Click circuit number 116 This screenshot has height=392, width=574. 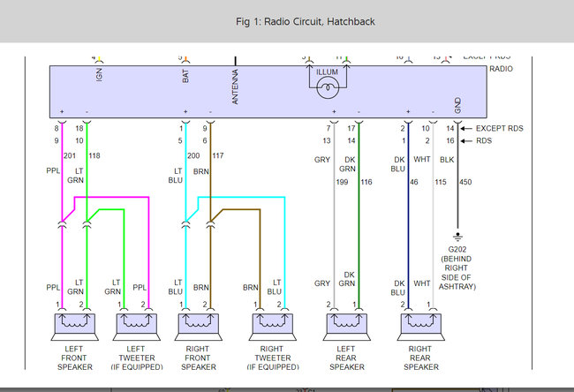(366, 182)
